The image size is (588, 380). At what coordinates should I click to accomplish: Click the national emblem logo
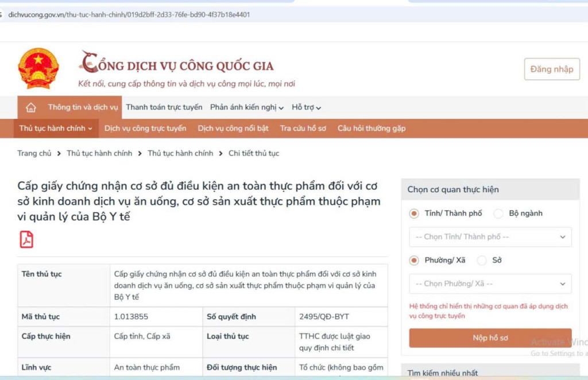click(x=38, y=68)
